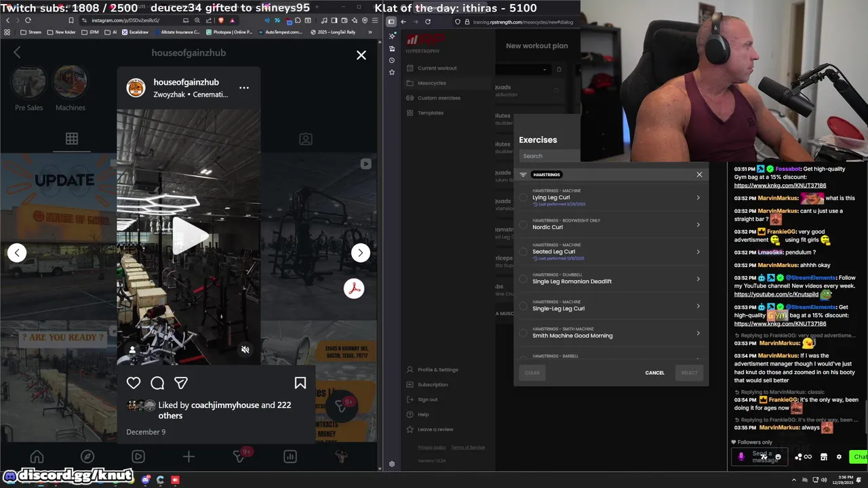
Task: Select the Single-Leg Leg Curl radio button
Action: click(x=523, y=306)
